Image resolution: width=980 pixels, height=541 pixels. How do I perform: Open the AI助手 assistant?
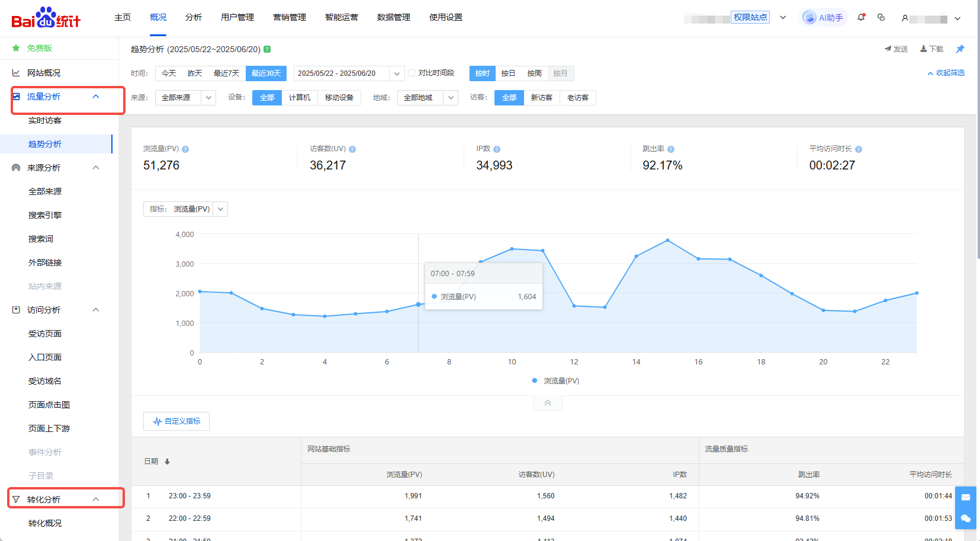824,18
